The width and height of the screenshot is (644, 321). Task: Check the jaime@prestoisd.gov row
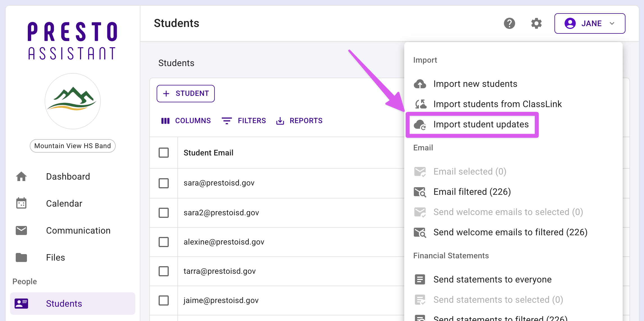point(164,300)
